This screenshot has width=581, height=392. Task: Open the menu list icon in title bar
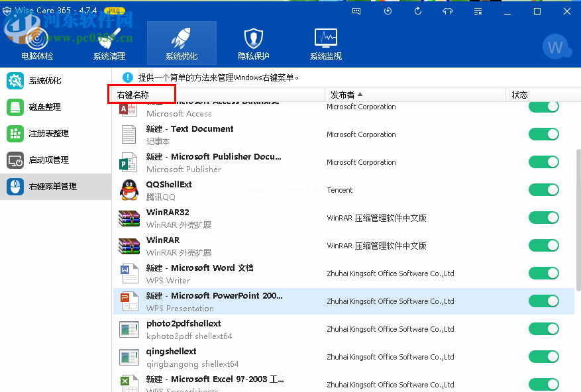coord(478,11)
